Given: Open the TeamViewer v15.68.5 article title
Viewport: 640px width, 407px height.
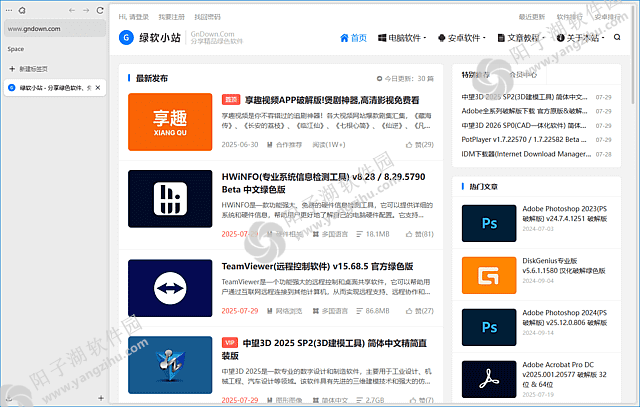Looking at the screenshot, I should [318, 266].
